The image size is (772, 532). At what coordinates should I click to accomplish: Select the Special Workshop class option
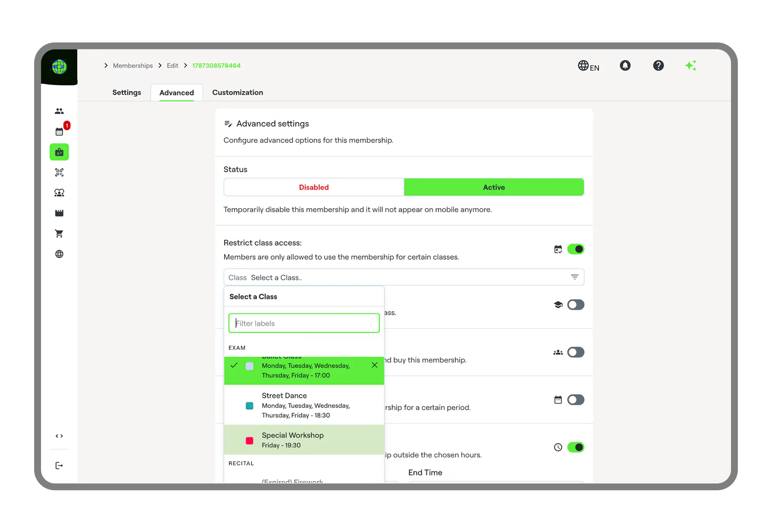coord(304,440)
